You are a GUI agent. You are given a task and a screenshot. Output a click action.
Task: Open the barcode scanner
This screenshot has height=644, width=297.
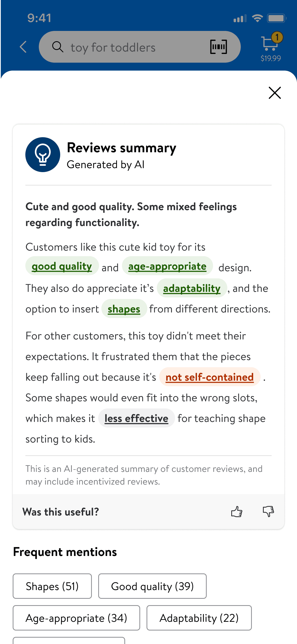(218, 47)
